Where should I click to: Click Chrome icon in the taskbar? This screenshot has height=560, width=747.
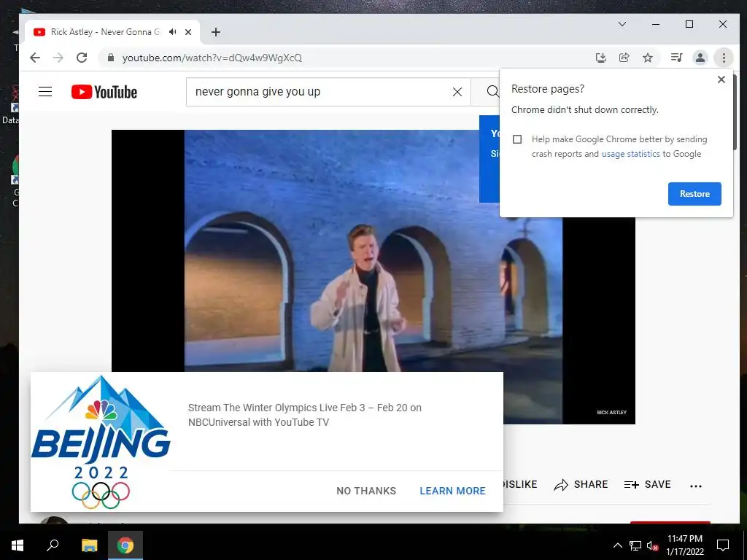click(125, 545)
